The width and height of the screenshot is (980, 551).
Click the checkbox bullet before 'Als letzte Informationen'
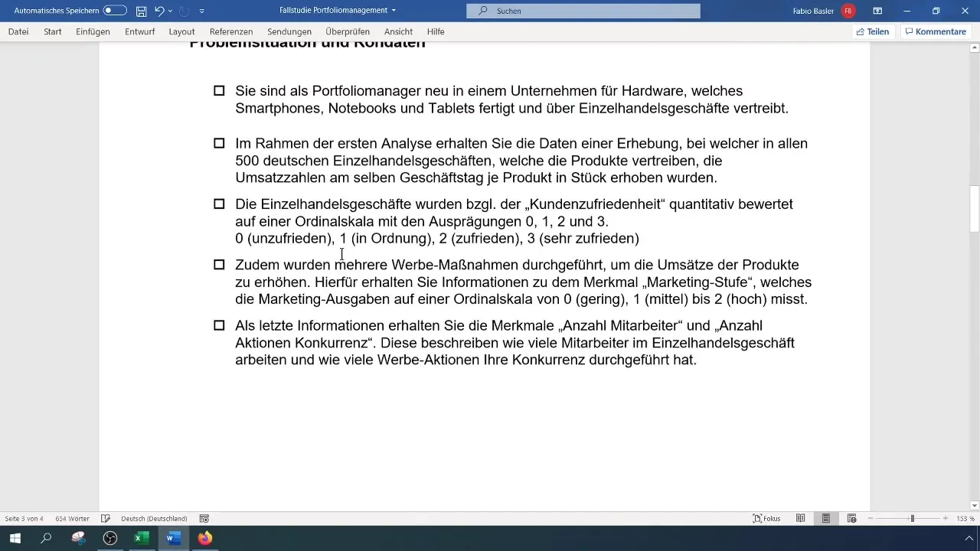coord(219,325)
